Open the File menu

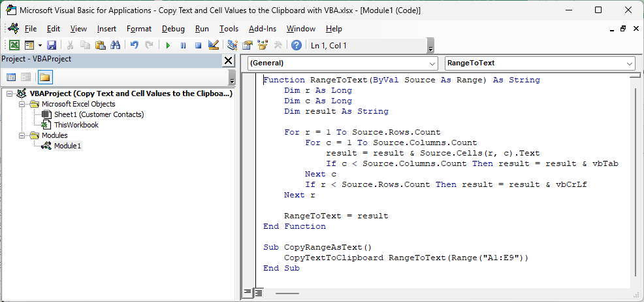coord(31,29)
